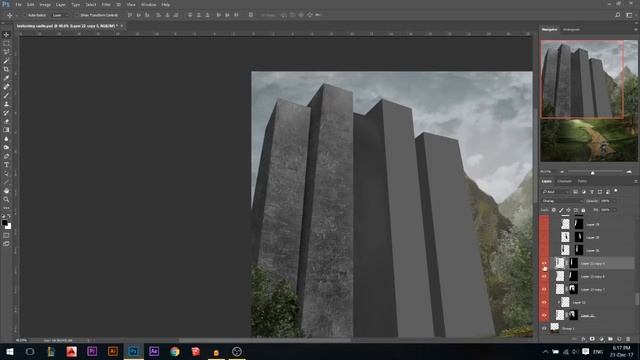Click Create adjustment layer icon
This screenshot has height=360, width=640.
coord(601,339)
